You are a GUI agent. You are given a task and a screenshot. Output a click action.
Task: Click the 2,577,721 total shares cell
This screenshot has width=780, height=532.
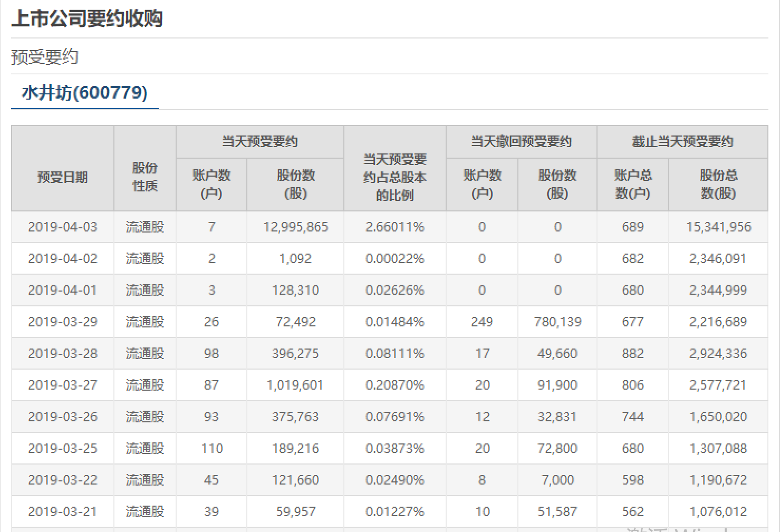[x=718, y=385]
